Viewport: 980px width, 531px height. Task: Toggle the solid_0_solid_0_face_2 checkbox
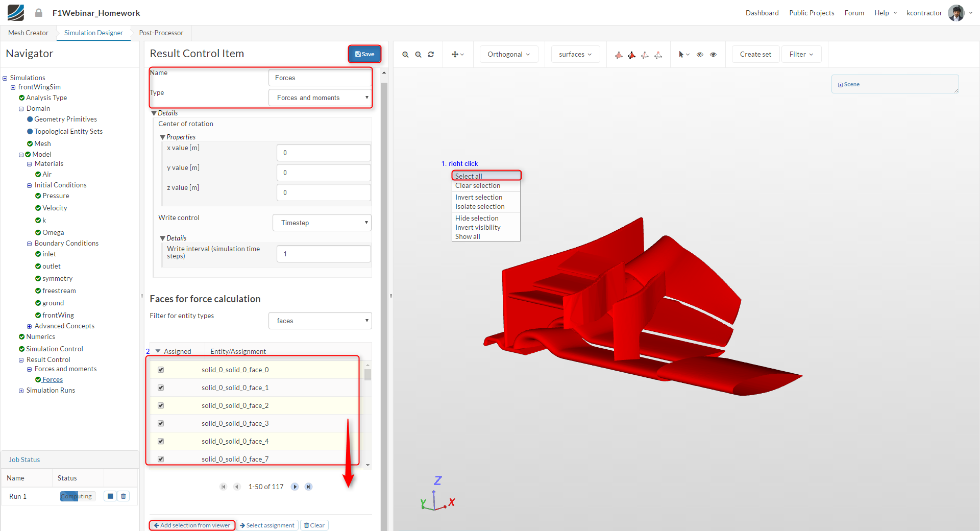[x=161, y=405]
